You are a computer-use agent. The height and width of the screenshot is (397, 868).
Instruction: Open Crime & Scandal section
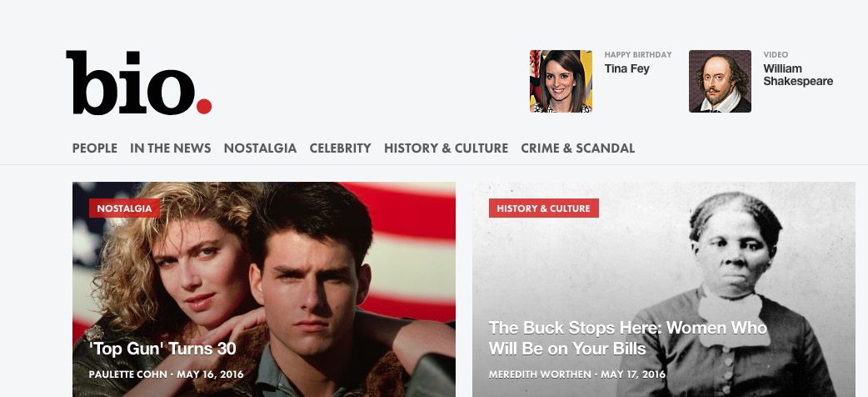point(578,148)
